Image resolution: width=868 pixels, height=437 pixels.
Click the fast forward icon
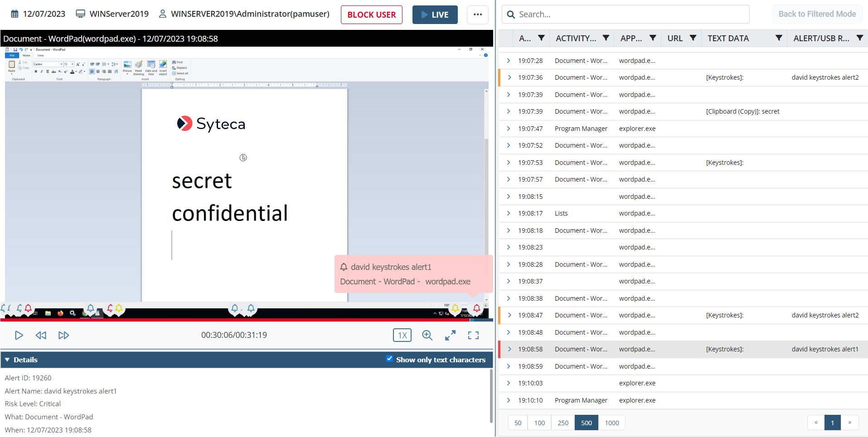coord(63,335)
